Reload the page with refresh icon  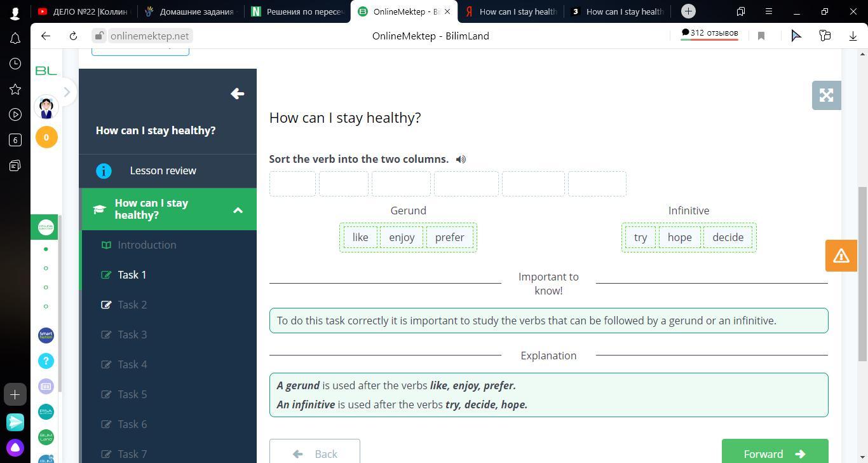tap(73, 36)
